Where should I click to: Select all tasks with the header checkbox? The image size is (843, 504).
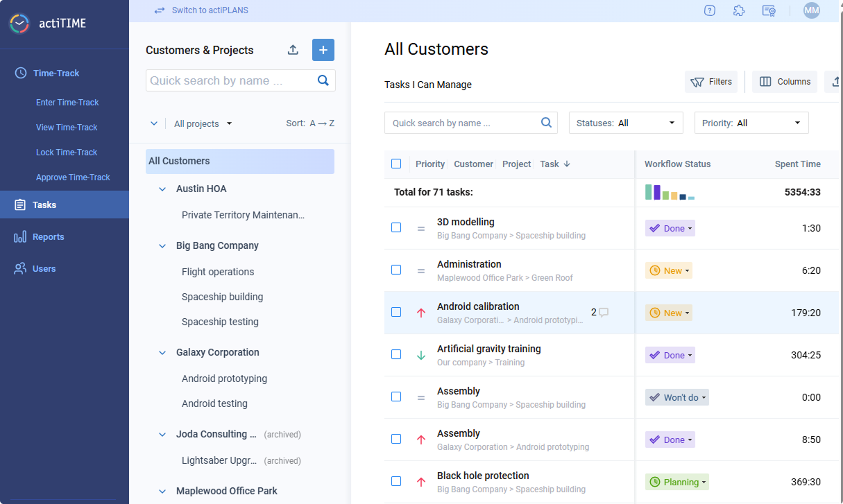coord(396,164)
